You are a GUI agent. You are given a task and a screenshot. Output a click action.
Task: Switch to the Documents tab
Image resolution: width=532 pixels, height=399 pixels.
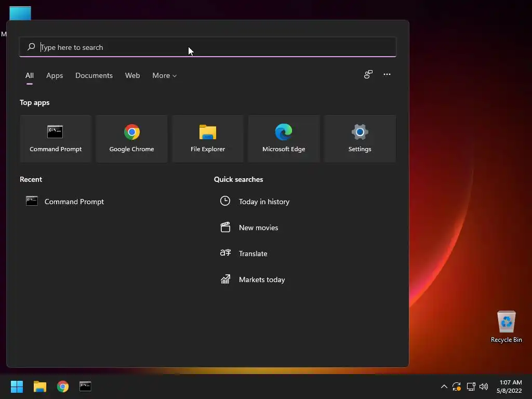tap(94, 76)
